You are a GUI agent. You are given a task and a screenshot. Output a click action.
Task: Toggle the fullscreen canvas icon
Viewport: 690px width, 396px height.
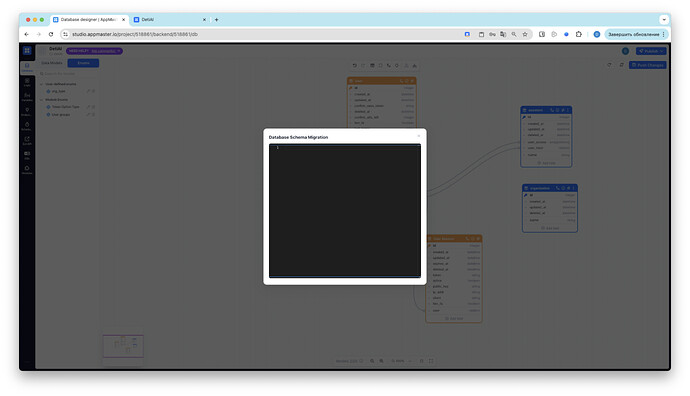pyautogui.click(x=431, y=361)
